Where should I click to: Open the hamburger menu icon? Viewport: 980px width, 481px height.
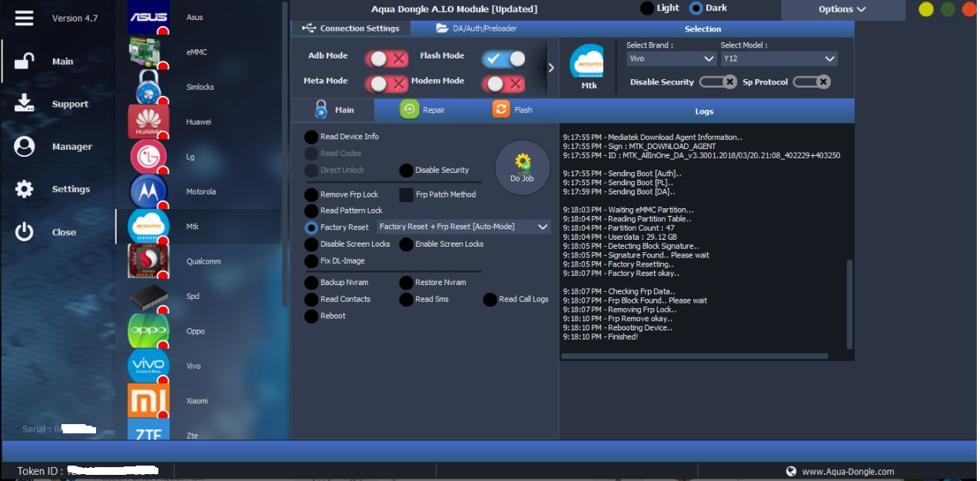[25, 18]
